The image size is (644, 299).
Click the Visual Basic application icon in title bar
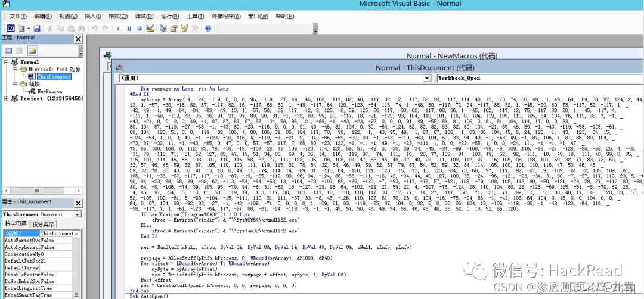(x=6, y=4)
